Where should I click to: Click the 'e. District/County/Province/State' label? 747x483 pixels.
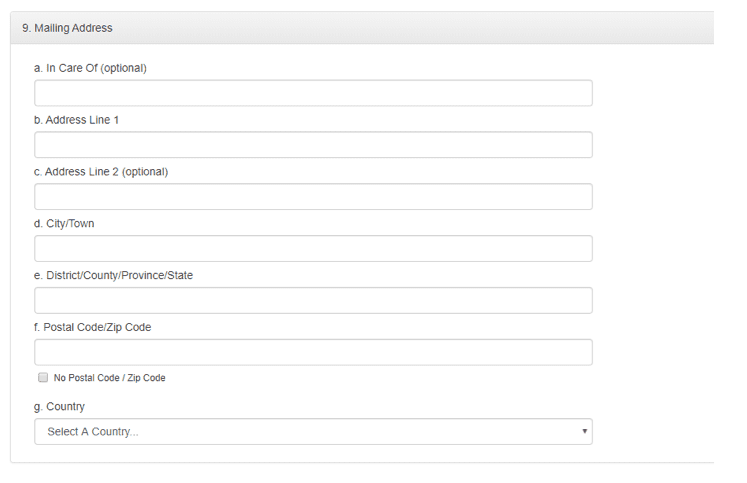coord(113,275)
